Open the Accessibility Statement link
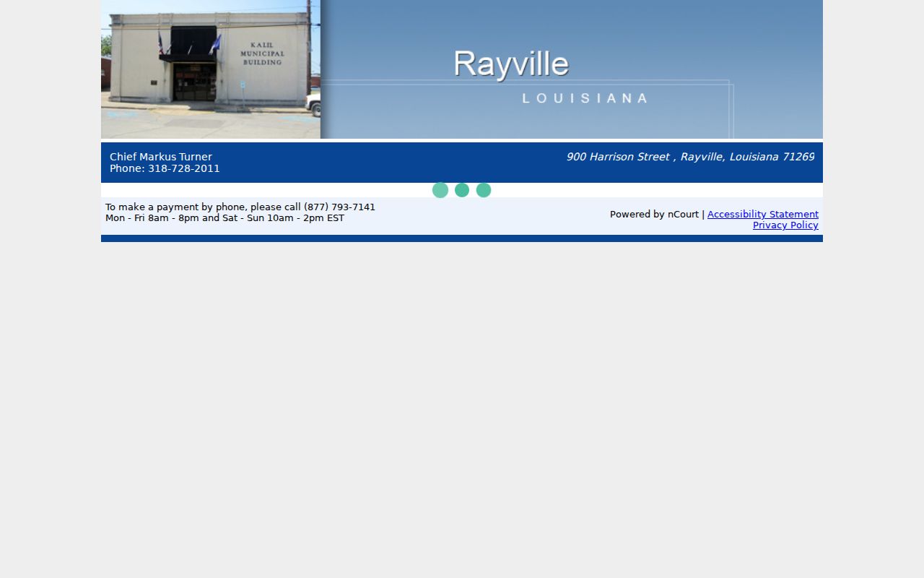This screenshot has width=924, height=578. [763, 215]
